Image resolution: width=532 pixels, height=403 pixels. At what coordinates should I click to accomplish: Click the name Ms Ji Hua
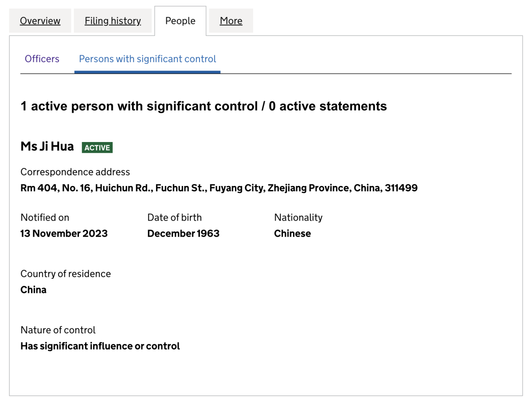47,146
